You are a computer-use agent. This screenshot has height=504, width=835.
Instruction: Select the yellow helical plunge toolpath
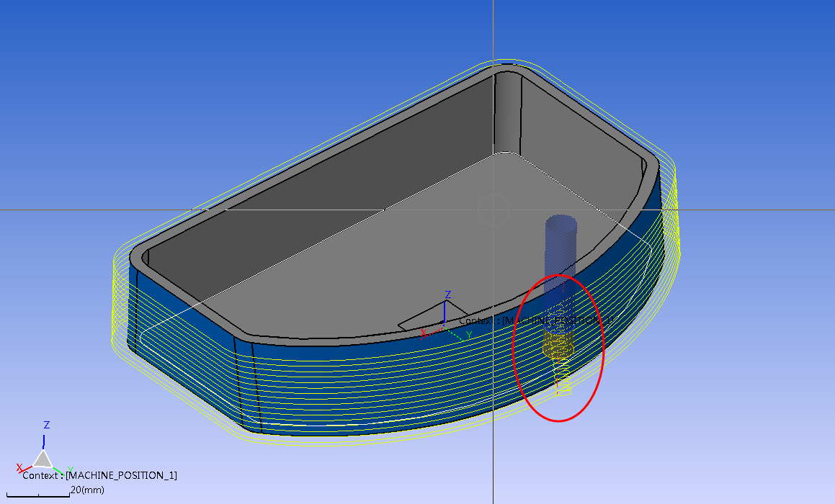[x=562, y=382]
